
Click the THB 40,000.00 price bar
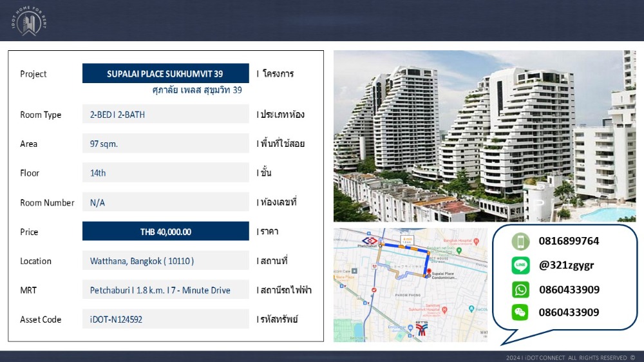pyautogui.click(x=166, y=232)
